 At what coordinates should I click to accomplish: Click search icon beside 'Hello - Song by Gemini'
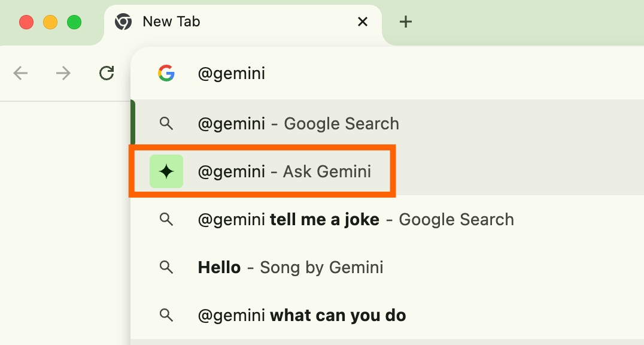pos(166,267)
